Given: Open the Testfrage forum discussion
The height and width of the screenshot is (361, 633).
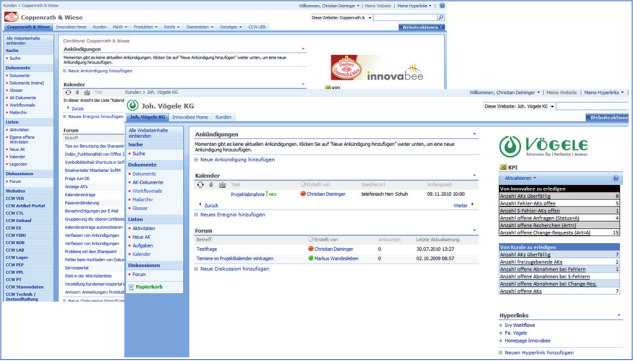Looking at the screenshot, I should click(207, 249).
